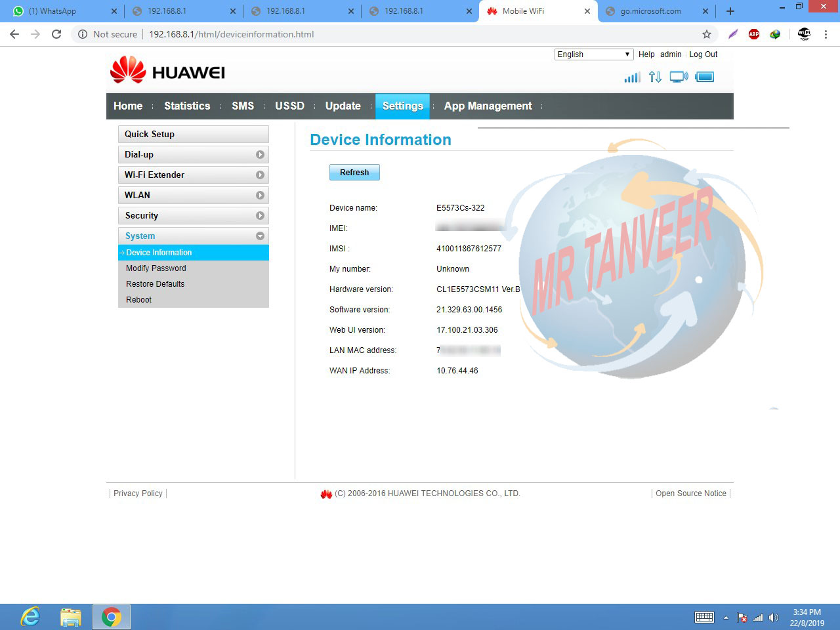Open Internet Explorer from taskbar
Image resolution: width=840 pixels, height=630 pixels.
point(30,617)
